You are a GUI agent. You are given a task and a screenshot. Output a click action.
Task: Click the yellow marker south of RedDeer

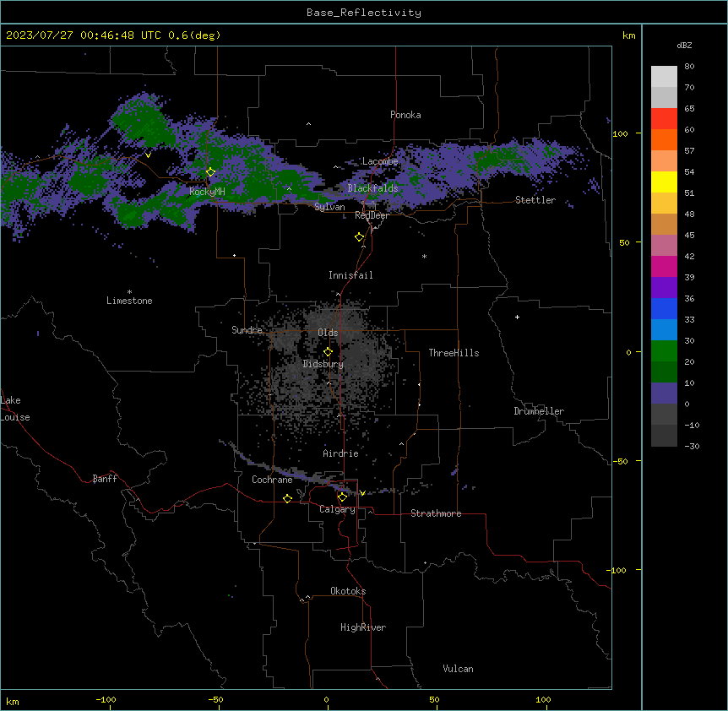[360, 237]
